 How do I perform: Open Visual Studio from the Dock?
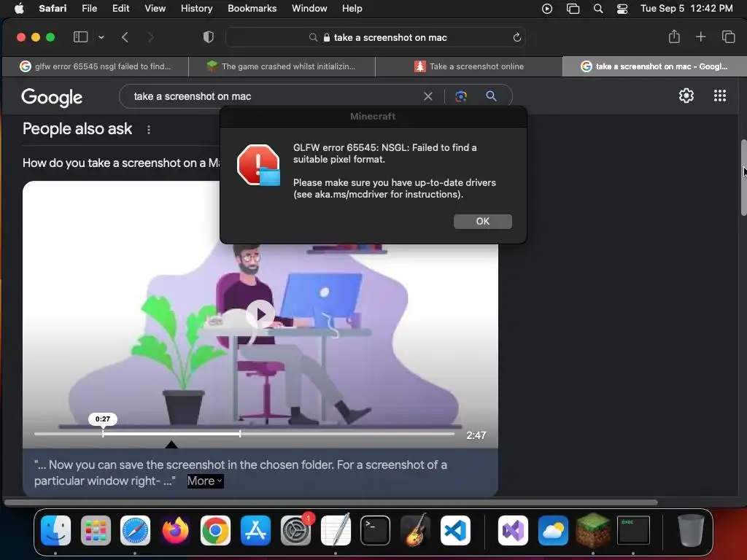[513, 530]
